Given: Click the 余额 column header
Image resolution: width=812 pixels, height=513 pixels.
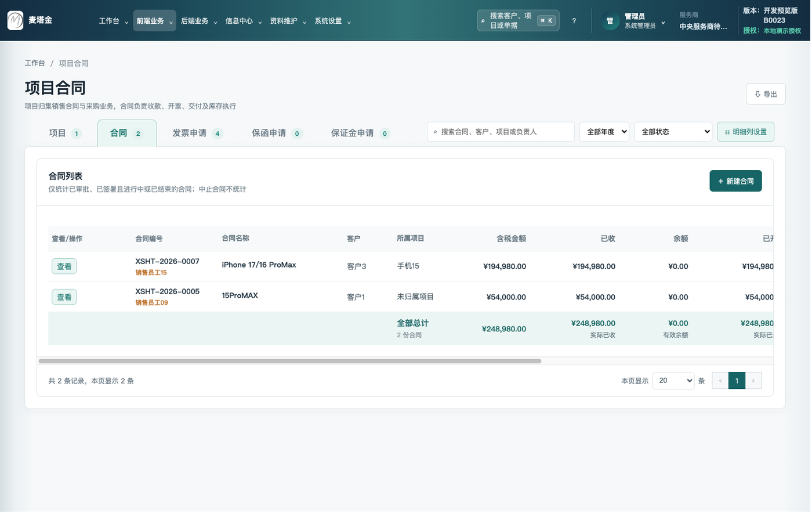Looking at the screenshot, I should (682, 239).
